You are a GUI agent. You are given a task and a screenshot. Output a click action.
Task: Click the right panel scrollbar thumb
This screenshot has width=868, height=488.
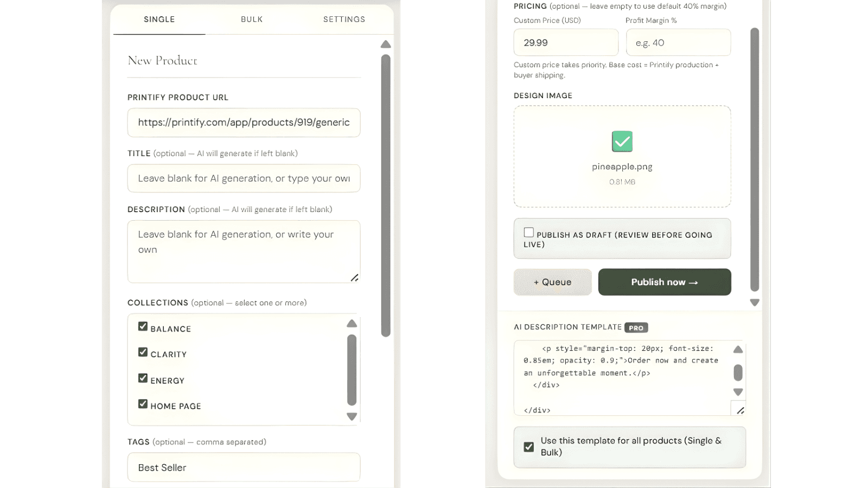point(755,160)
